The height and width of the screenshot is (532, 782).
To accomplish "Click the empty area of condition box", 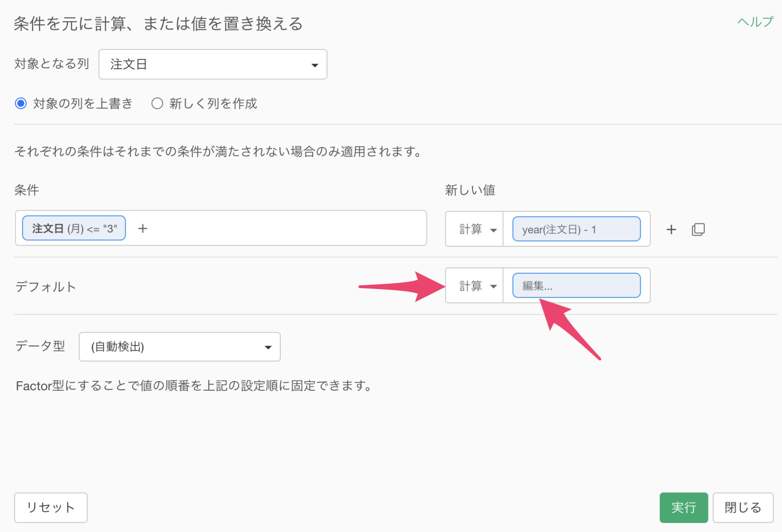I will coord(286,228).
